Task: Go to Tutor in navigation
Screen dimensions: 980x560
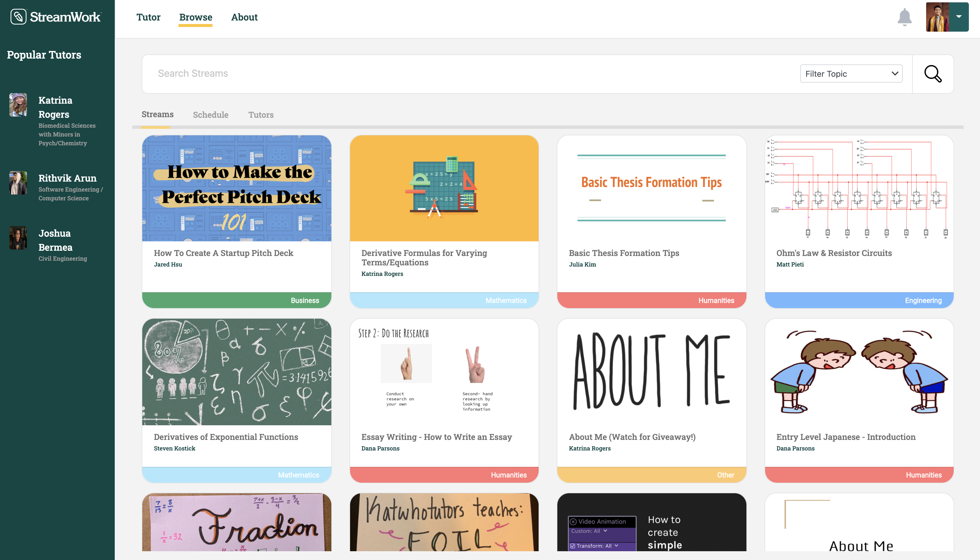Action: coord(148,17)
